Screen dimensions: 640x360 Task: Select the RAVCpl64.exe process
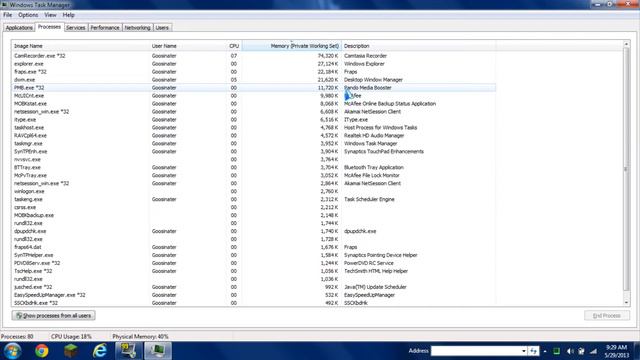coord(254,136)
